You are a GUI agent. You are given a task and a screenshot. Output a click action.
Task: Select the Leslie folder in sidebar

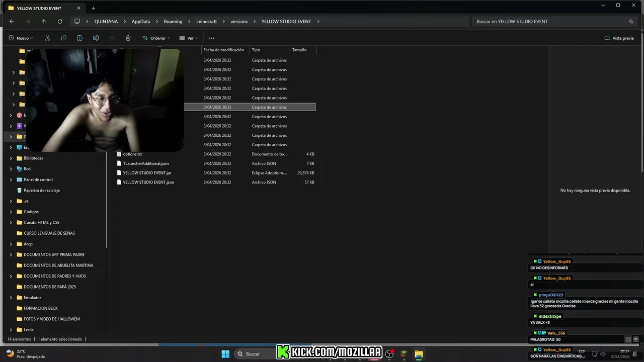[29, 330]
